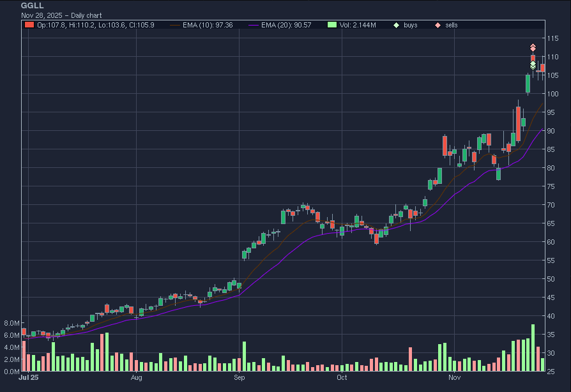The width and height of the screenshot is (571, 392).
Task: Click the last red candlestick on the chart
Action: [543, 68]
